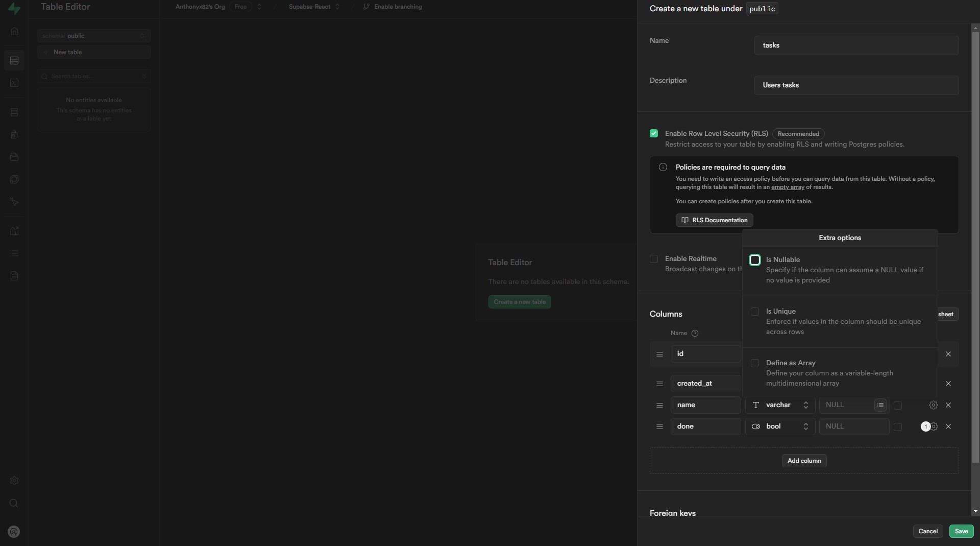Save the new tasks table

[x=961, y=531]
